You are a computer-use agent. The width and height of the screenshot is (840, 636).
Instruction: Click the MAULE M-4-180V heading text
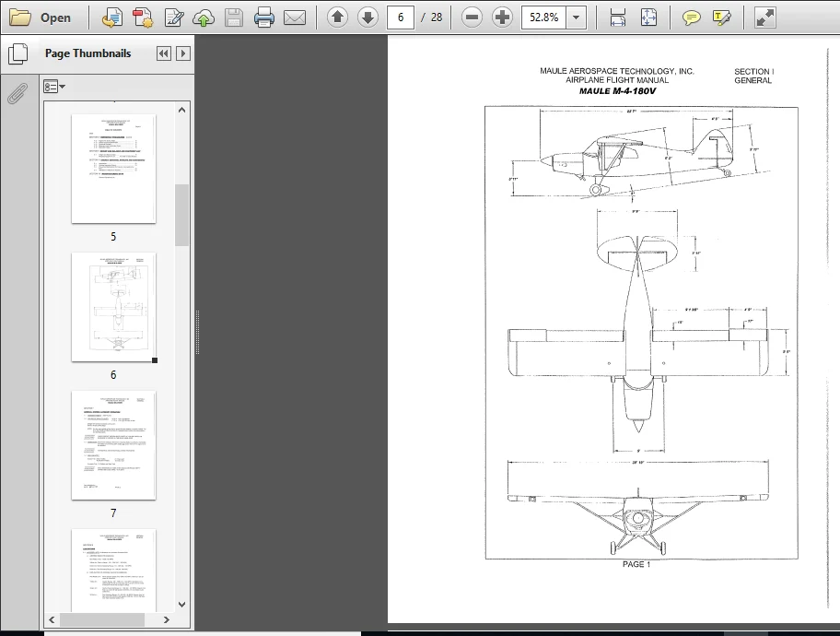point(617,91)
